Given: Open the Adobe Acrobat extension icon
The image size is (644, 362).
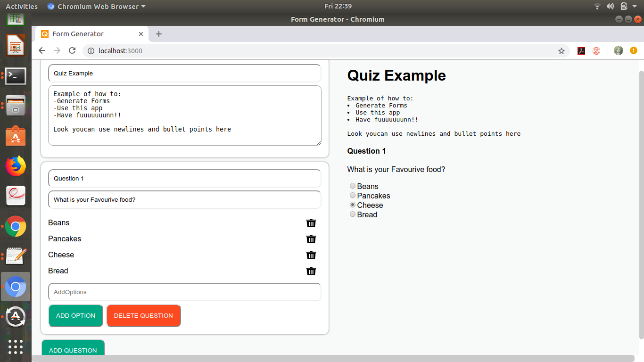Looking at the screenshot, I should [x=581, y=50].
